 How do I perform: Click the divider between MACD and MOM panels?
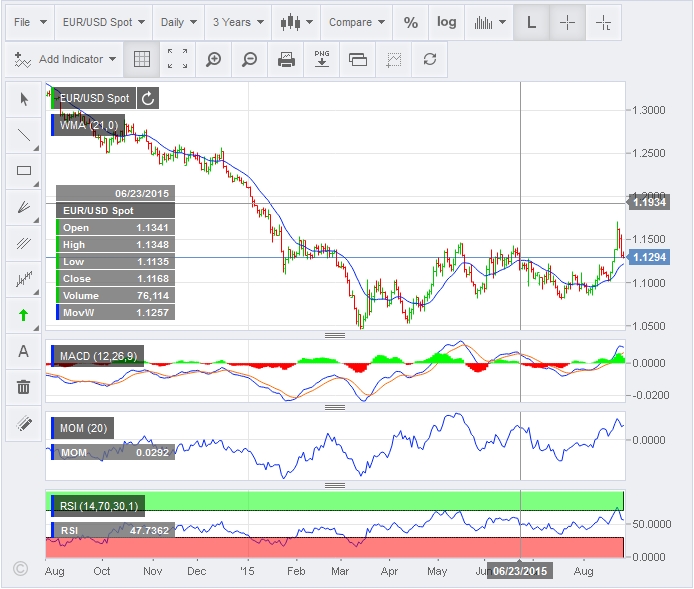point(334,405)
